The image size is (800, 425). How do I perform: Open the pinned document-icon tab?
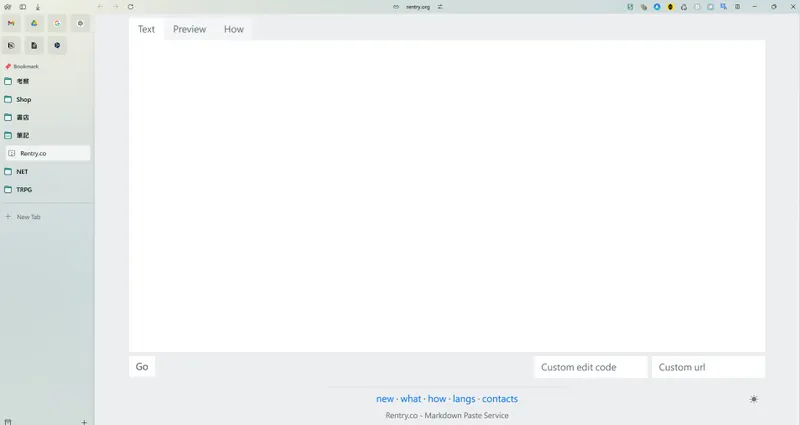tap(34, 45)
